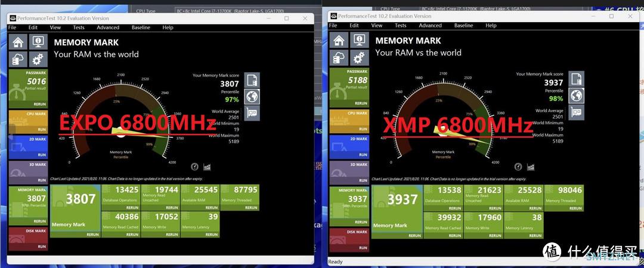Open Tests menu in the 3807-score window

(x=79, y=27)
